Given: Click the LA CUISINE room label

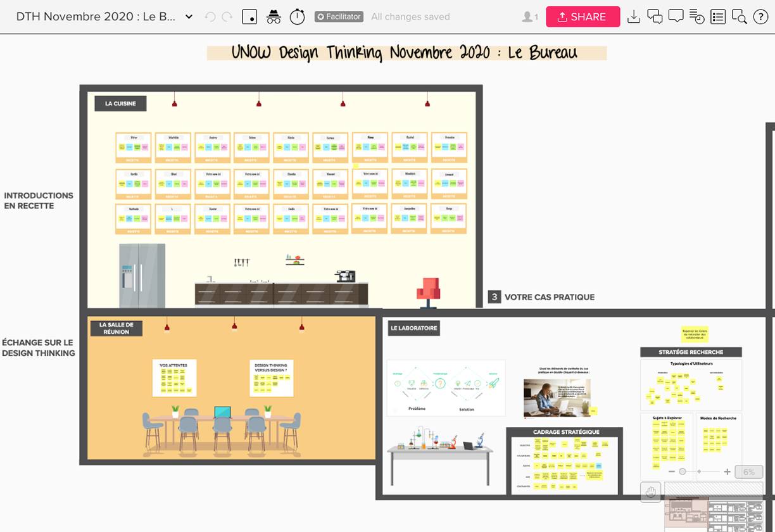Looking at the screenshot, I should point(120,103).
